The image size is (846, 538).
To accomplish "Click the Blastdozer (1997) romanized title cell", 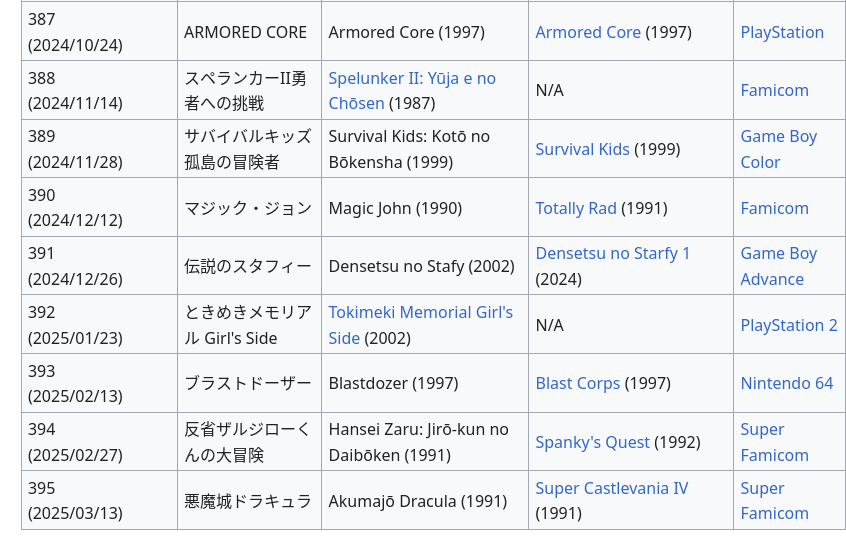I will pyautogui.click(x=393, y=383).
